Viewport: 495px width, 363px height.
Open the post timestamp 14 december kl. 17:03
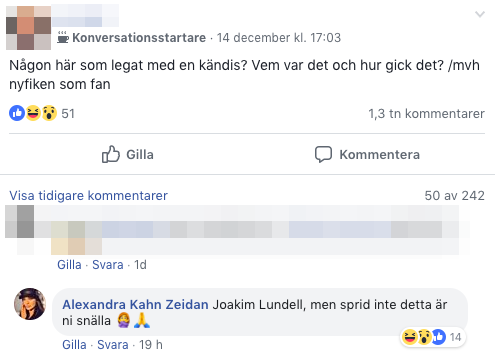click(x=279, y=38)
